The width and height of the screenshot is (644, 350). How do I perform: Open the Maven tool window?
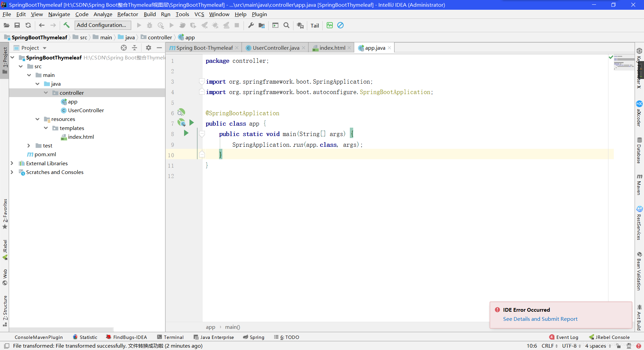[x=639, y=184]
